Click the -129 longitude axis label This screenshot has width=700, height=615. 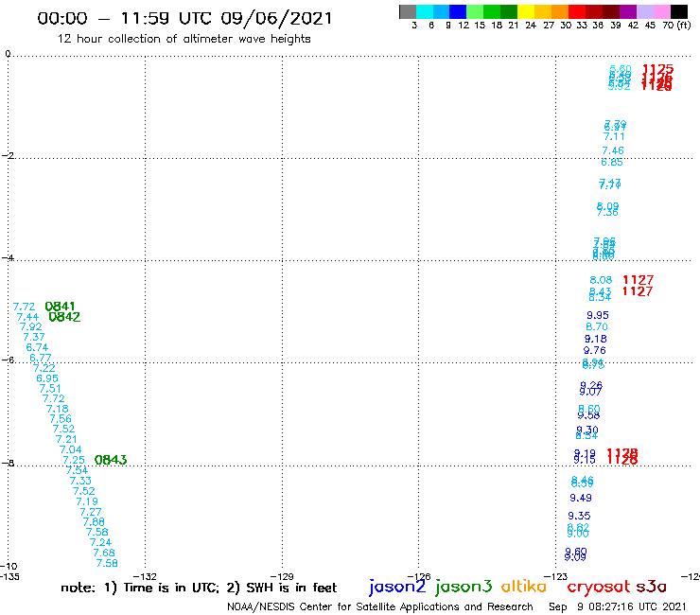point(282,576)
